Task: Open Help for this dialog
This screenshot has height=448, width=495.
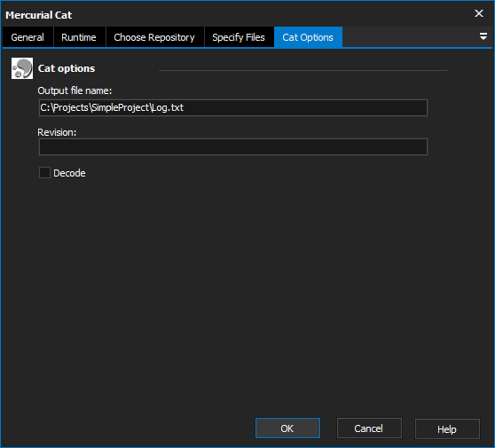Action: [x=447, y=428]
